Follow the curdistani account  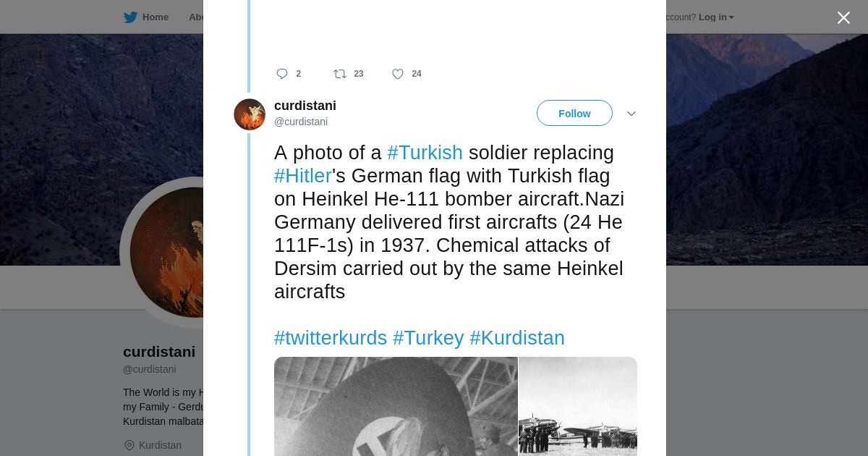click(574, 114)
